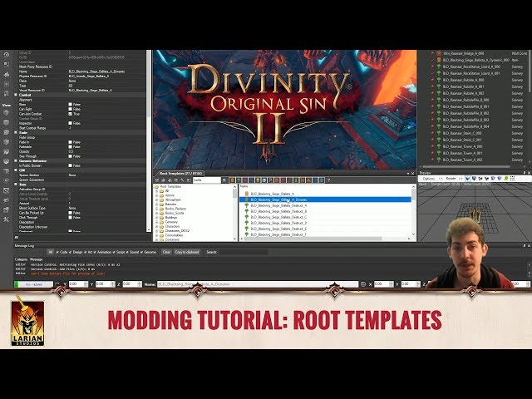Toggle the Code filter checkbox in Message Log
This screenshot has height=399, width=532.
tap(57, 252)
